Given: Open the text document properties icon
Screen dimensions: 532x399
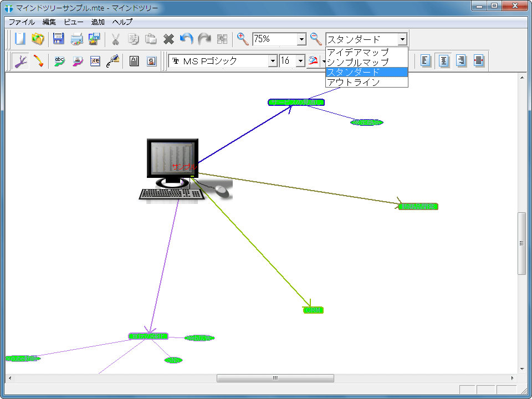Looking at the screenshot, I should (x=134, y=61).
